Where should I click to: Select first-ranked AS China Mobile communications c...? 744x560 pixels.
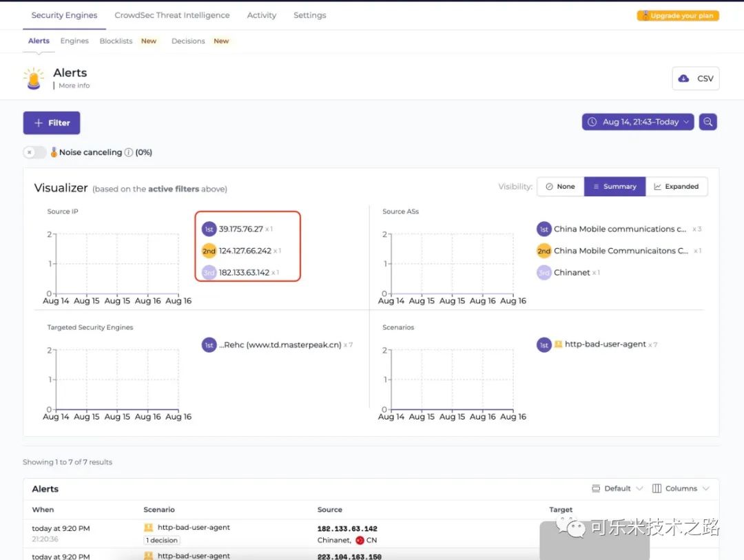coord(620,229)
